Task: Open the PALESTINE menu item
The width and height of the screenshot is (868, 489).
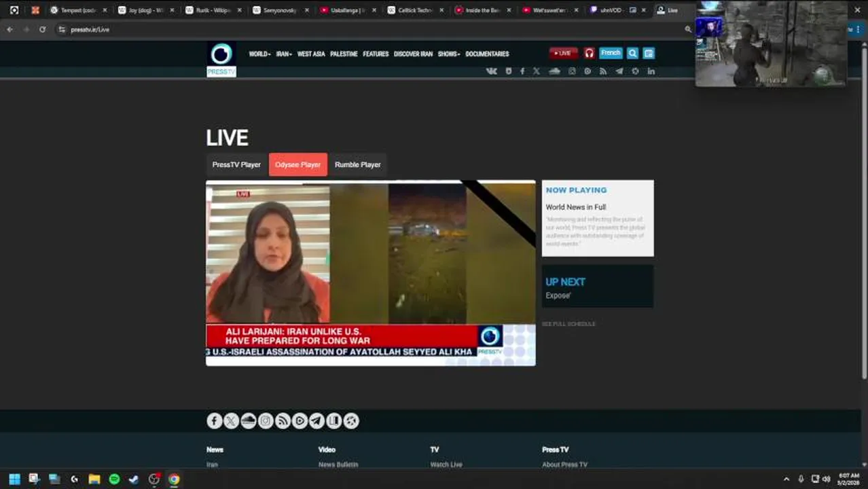Action: (x=344, y=54)
